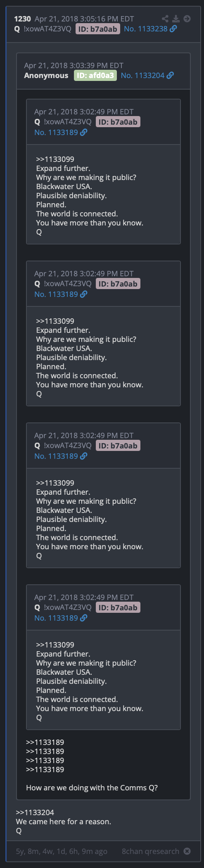Image resolution: width=204 pixels, height=868 pixels.
Task: Click the download icon on post 1230
Action: tap(176, 19)
